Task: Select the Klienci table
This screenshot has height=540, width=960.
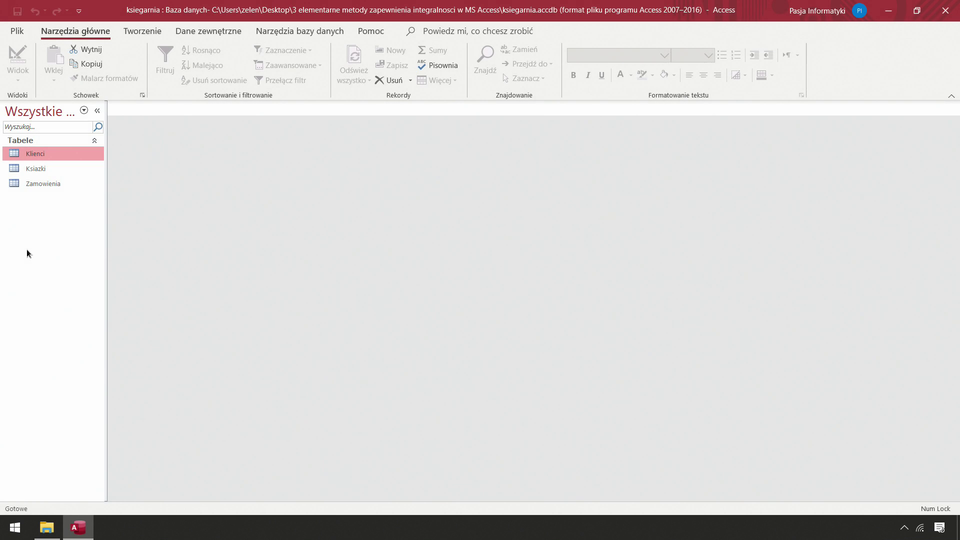Action: (x=35, y=154)
